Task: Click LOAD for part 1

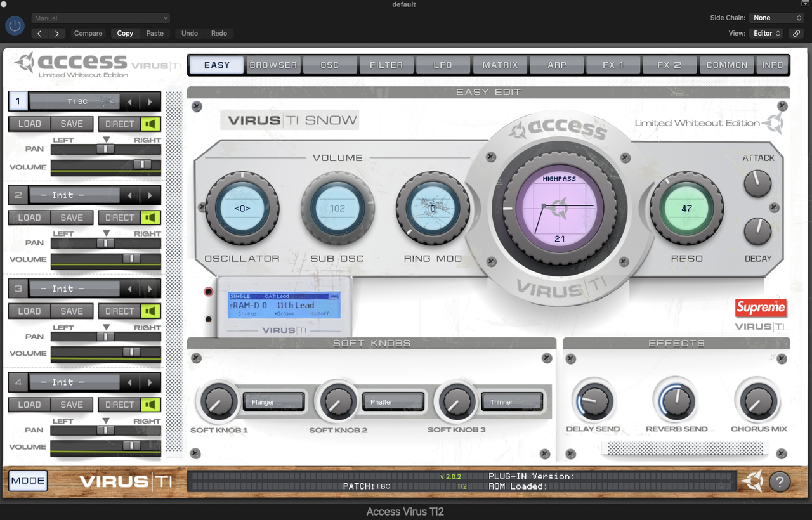Action: (29, 124)
